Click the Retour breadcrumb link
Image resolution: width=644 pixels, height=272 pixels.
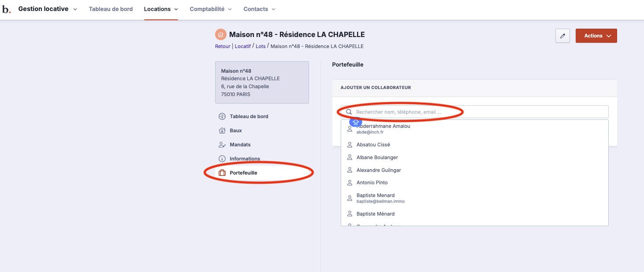(x=223, y=46)
